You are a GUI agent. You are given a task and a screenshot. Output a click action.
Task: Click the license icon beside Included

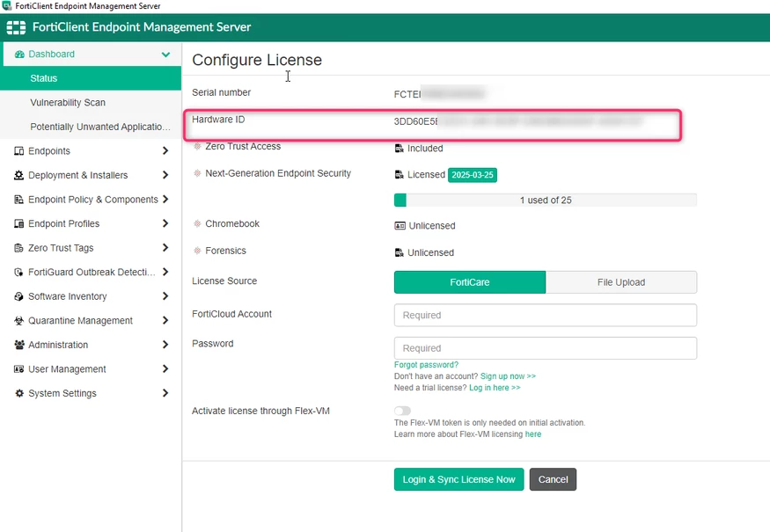400,149
